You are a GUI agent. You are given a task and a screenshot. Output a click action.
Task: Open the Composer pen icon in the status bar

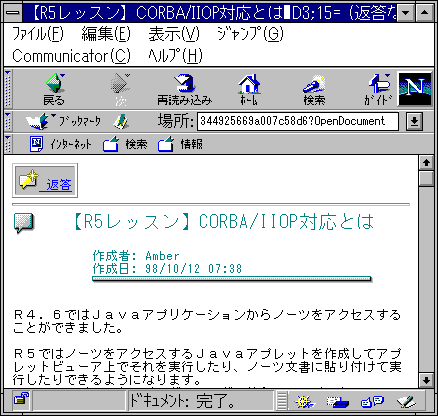pos(407,401)
